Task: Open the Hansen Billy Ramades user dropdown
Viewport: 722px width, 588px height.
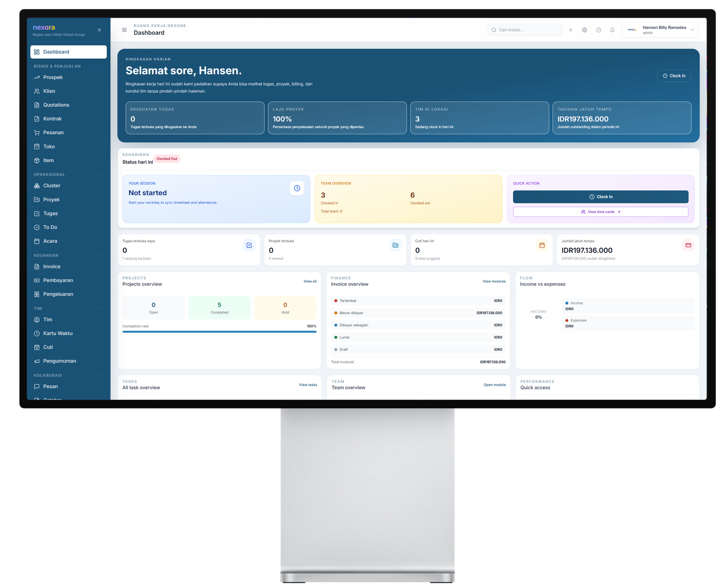Action: pos(660,30)
